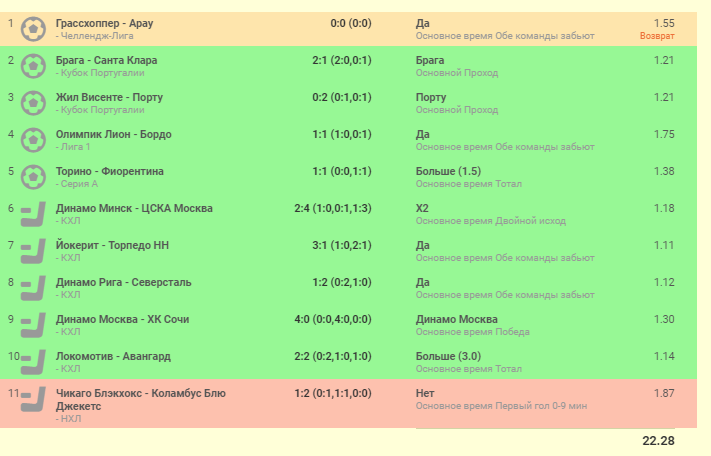Screen dimensions: 711x456
Task: Click the hockey icon for Йокерит - Торпедо НН
Action: click(33, 251)
